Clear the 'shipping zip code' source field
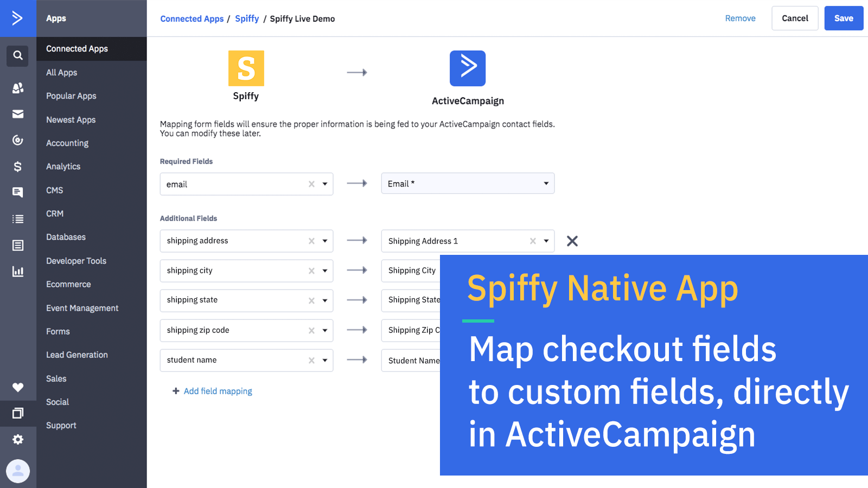Image resolution: width=868 pixels, height=488 pixels. pos(311,331)
